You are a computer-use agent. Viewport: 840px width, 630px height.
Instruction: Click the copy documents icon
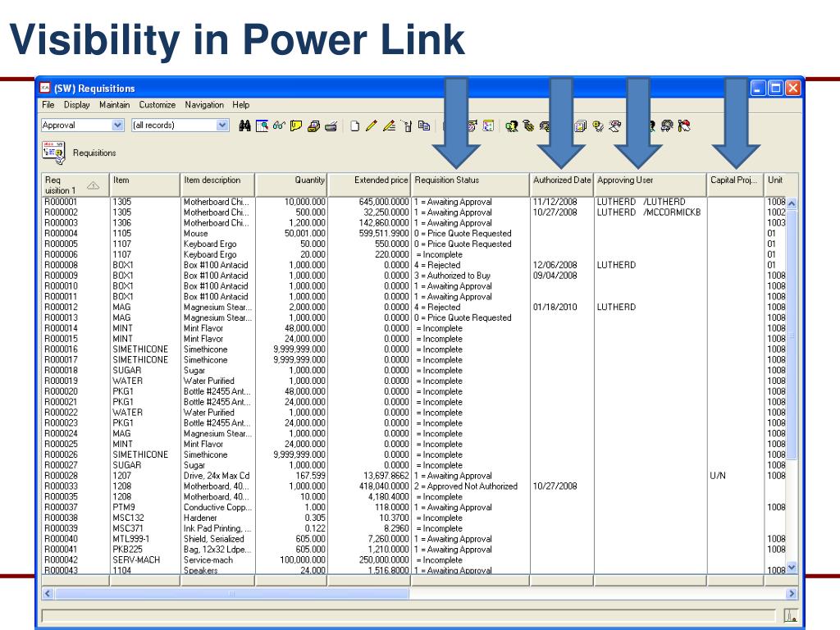pos(424,126)
